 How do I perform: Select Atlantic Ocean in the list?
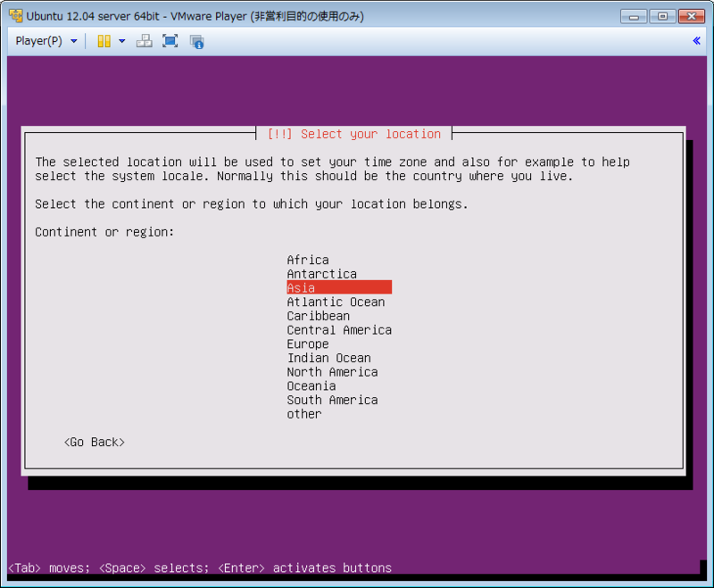coord(336,302)
